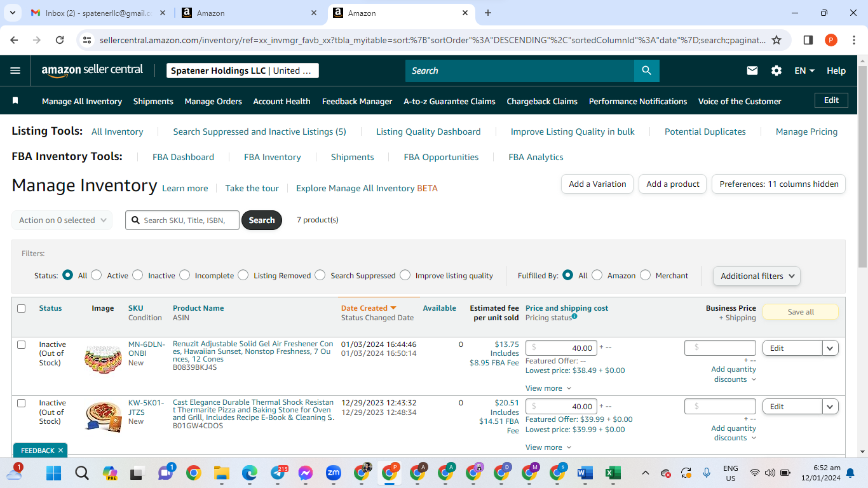Click the Pricing status info icon
Screen dimensions: 868x488
click(x=574, y=316)
